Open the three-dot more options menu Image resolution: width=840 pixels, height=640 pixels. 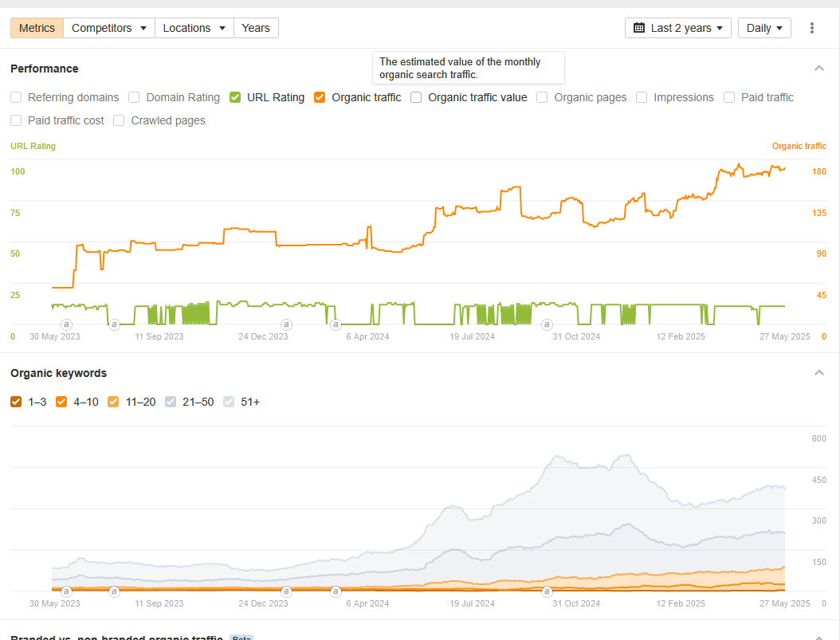point(812,28)
